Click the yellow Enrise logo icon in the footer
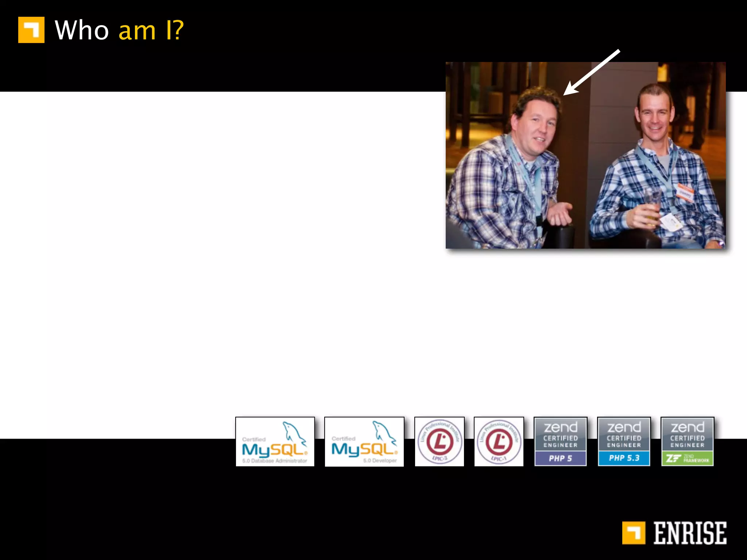Viewport: 747px width, 560px height. click(634, 533)
